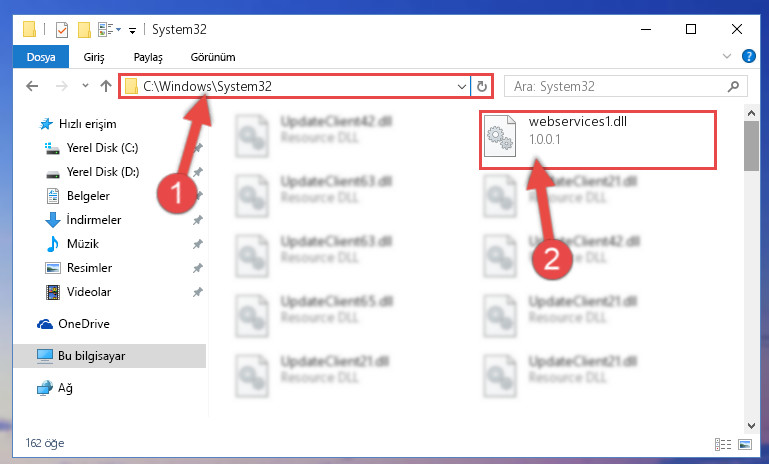Expand the address bar history dropdown
Viewport: 769px width, 464px height.
click(x=461, y=86)
